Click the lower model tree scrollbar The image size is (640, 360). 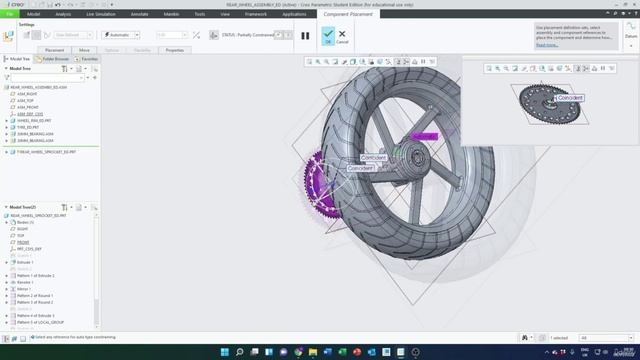96,270
